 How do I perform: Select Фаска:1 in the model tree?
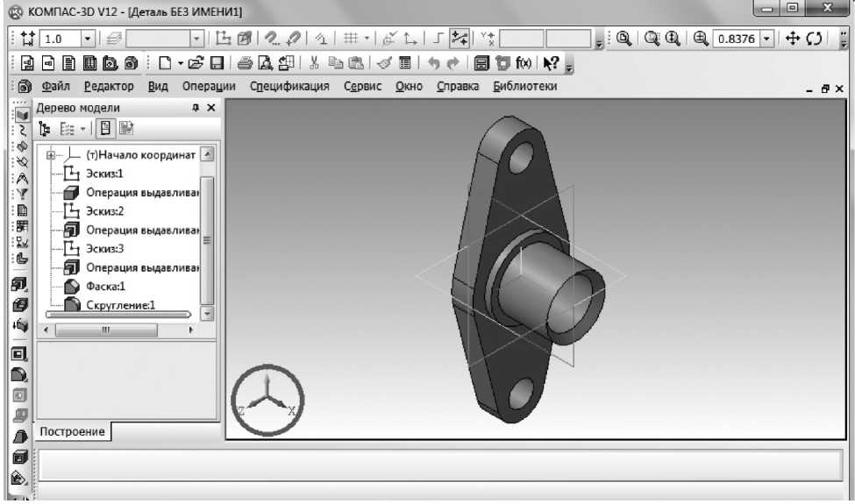(x=105, y=287)
